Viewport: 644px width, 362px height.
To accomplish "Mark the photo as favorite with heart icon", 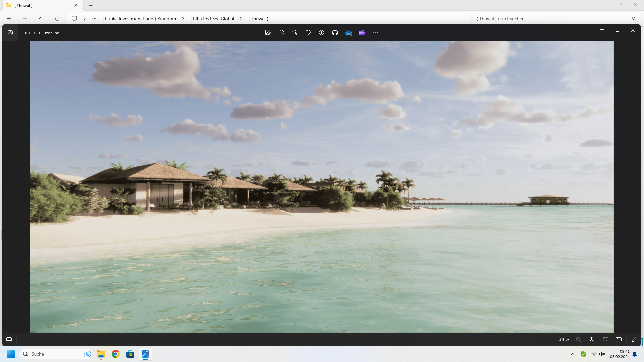I will coord(308,33).
